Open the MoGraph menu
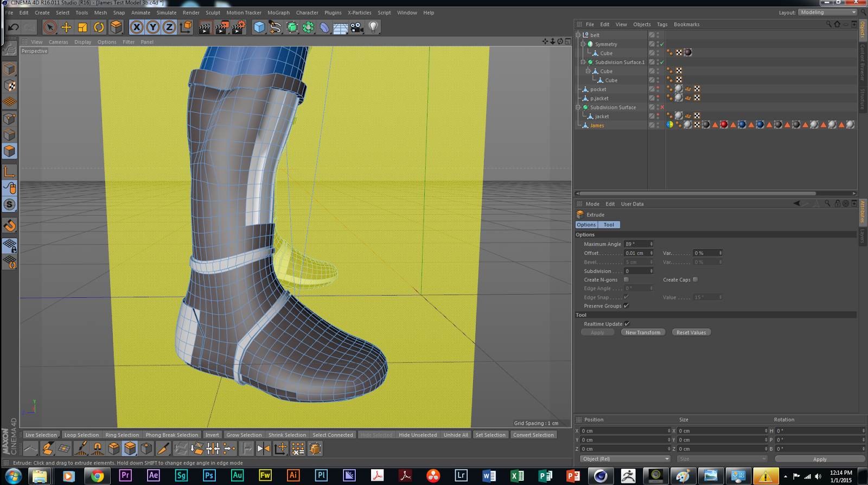This screenshot has width=868, height=485. [278, 12]
